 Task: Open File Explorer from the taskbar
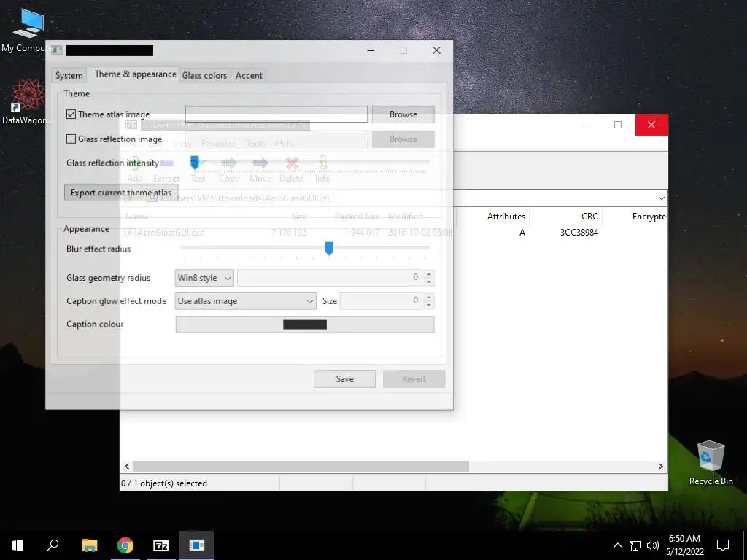(89, 545)
